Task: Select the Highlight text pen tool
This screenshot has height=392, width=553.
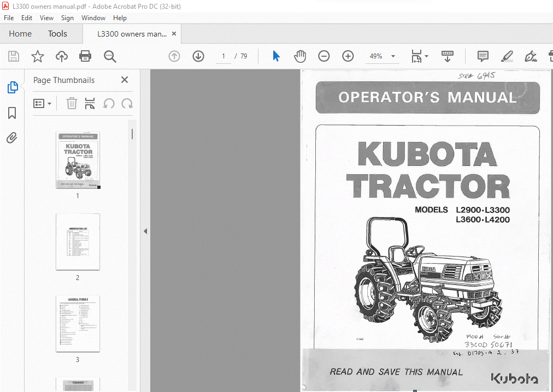Action: point(507,56)
